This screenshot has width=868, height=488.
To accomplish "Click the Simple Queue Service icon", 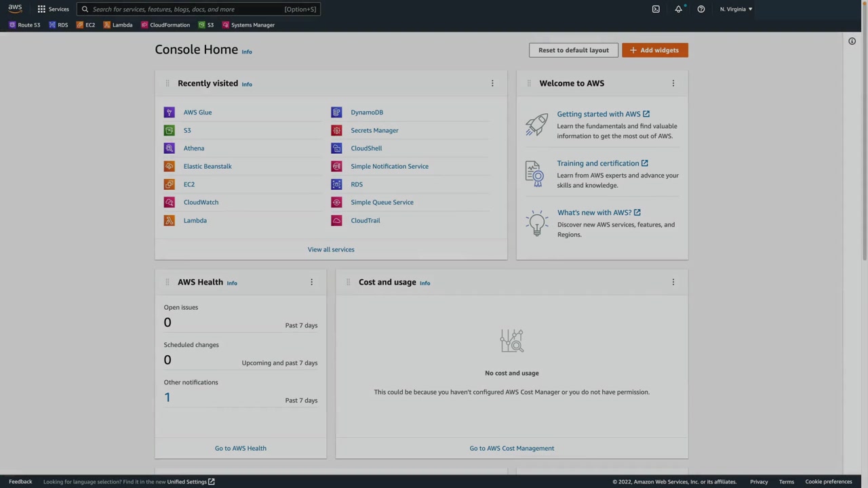I will pyautogui.click(x=336, y=202).
